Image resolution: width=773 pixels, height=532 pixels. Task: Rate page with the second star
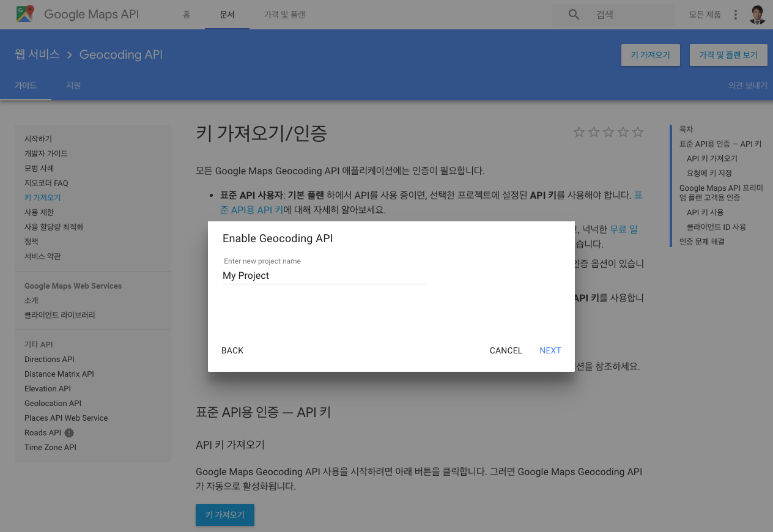point(594,132)
